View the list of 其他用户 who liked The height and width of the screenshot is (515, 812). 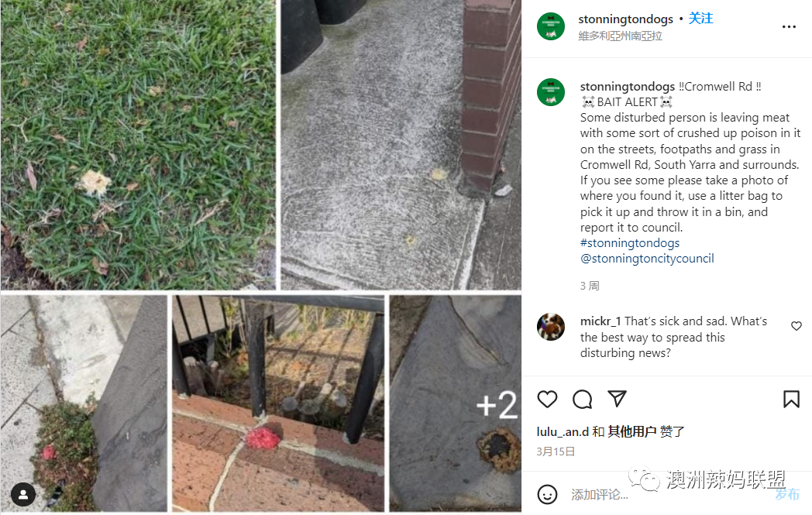click(631, 431)
